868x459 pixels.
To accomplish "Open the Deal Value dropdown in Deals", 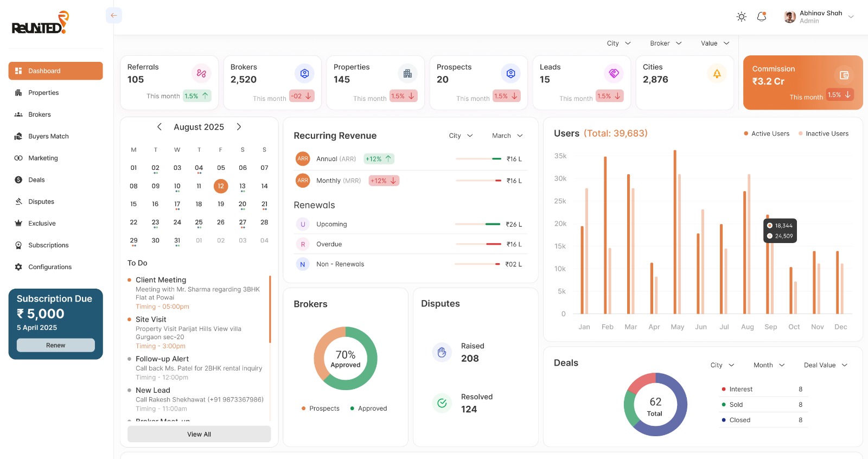I will pyautogui.click(x=825, y=365).
